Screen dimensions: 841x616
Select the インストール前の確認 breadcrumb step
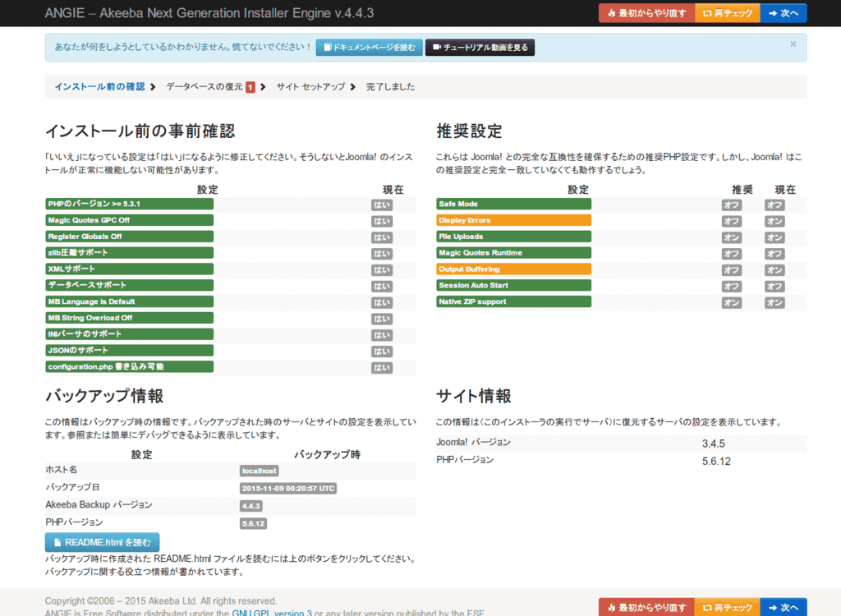point(99,86)
